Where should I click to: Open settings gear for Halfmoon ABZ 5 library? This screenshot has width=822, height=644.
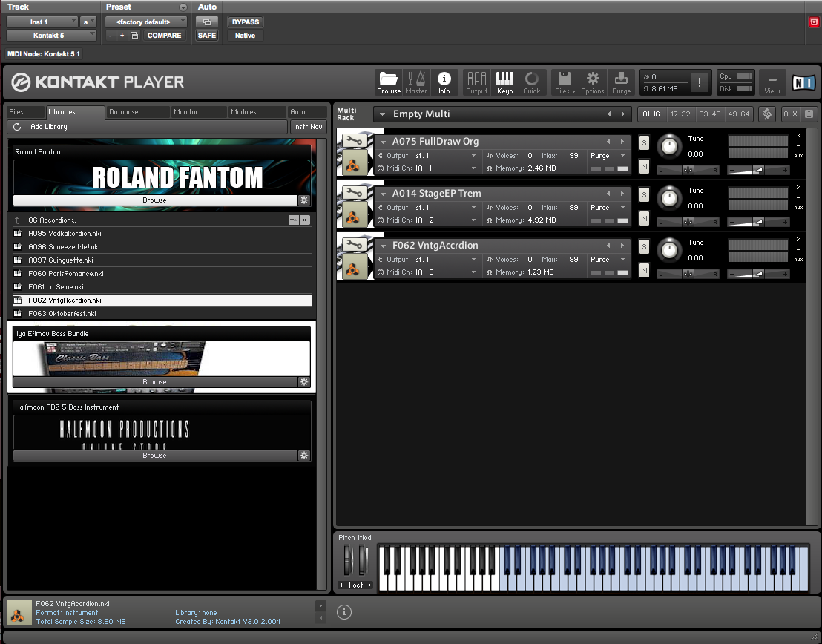coord(304,456)
